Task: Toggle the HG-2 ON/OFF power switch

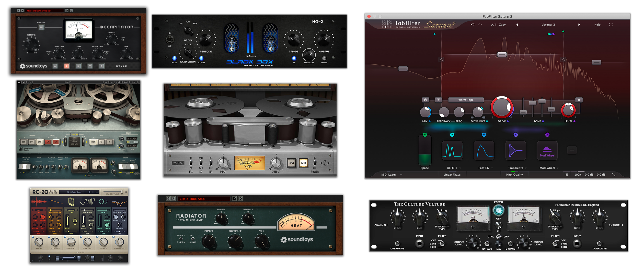Action: (x=170, y=40)
